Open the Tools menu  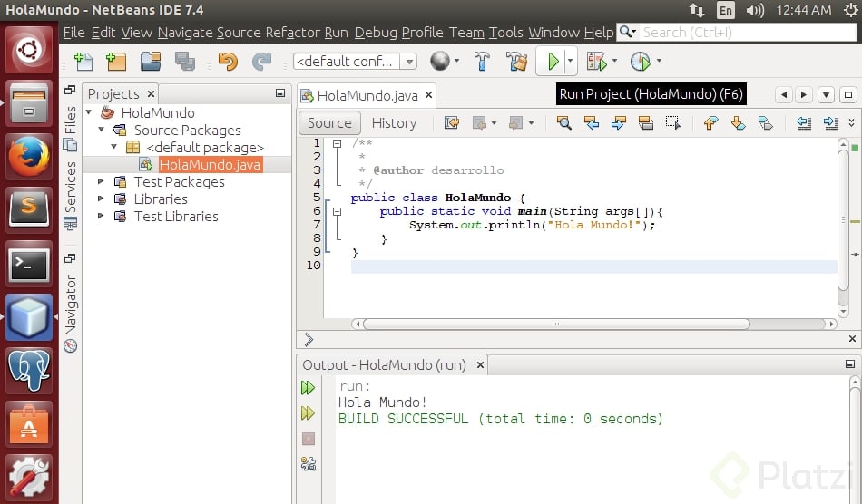pos(505,33)
